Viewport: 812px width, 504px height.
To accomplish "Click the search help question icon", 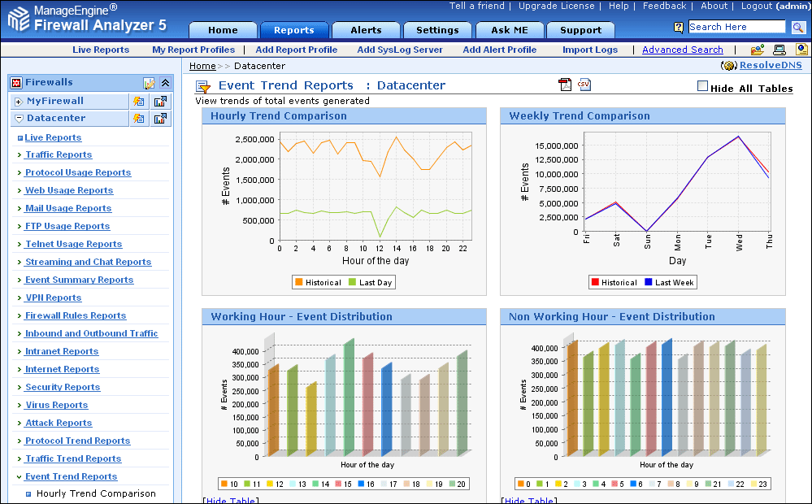I will click(x=679, y=28).
